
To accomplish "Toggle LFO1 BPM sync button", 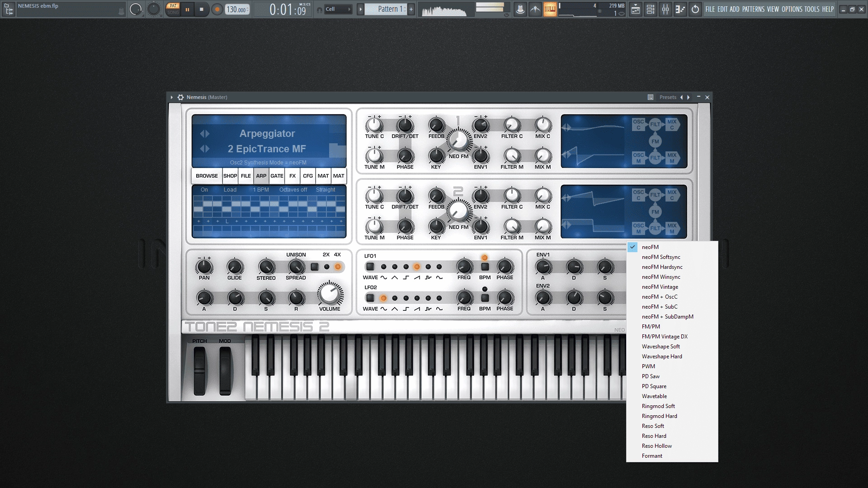I will pyautogui.click(x=485, y=267).
